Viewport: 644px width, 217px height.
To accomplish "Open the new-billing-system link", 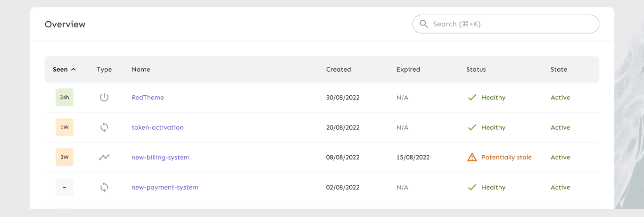I will click(160, 157).
